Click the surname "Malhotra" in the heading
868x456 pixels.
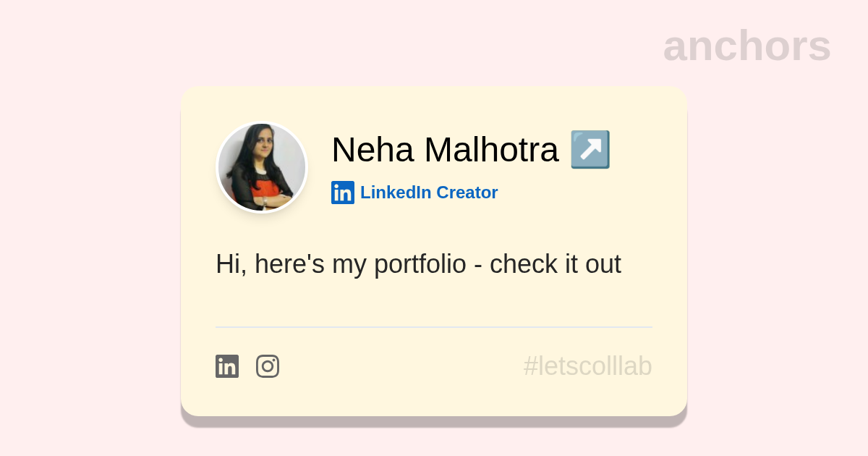tap(491, 150)
